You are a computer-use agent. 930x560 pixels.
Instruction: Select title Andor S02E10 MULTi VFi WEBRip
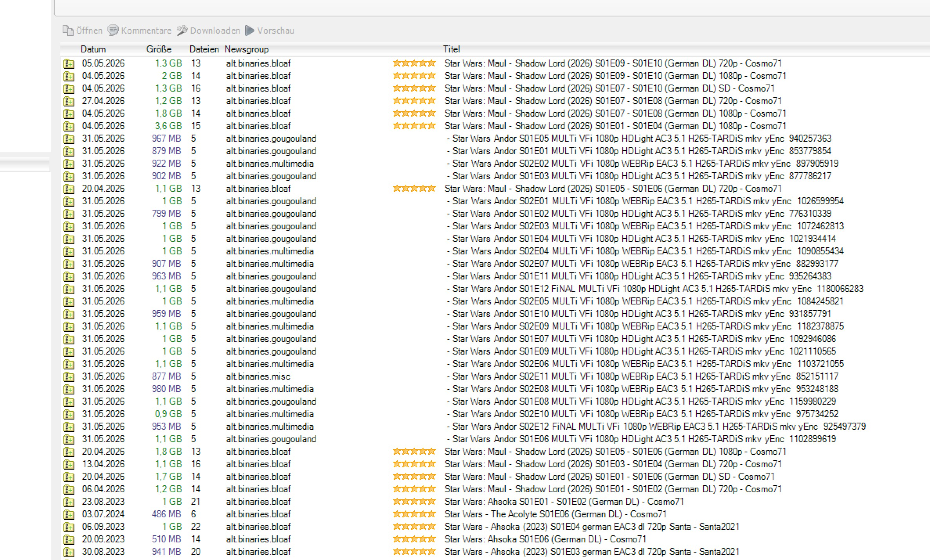pyautogui.click(x=643, y=414)
